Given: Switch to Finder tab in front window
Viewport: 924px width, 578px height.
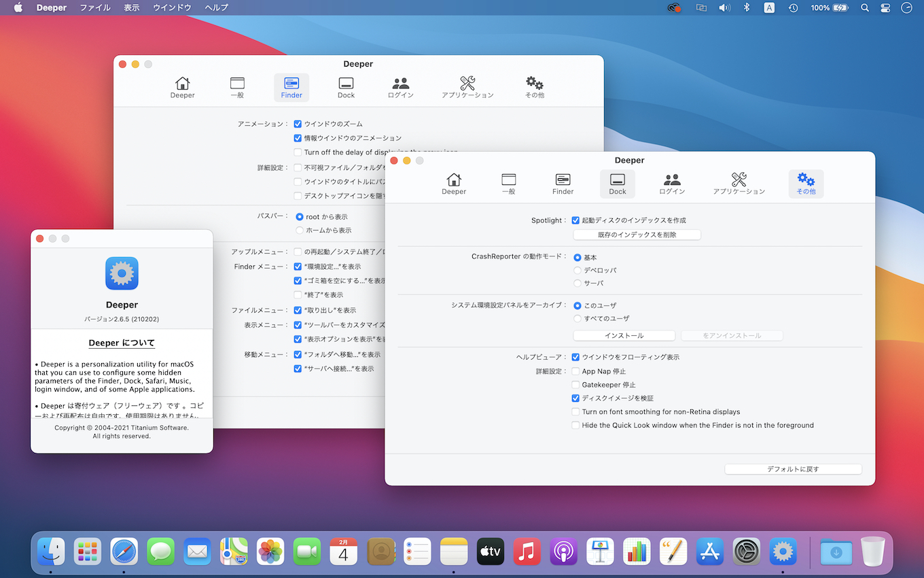Looking at the screenshot, I should 563,184.
